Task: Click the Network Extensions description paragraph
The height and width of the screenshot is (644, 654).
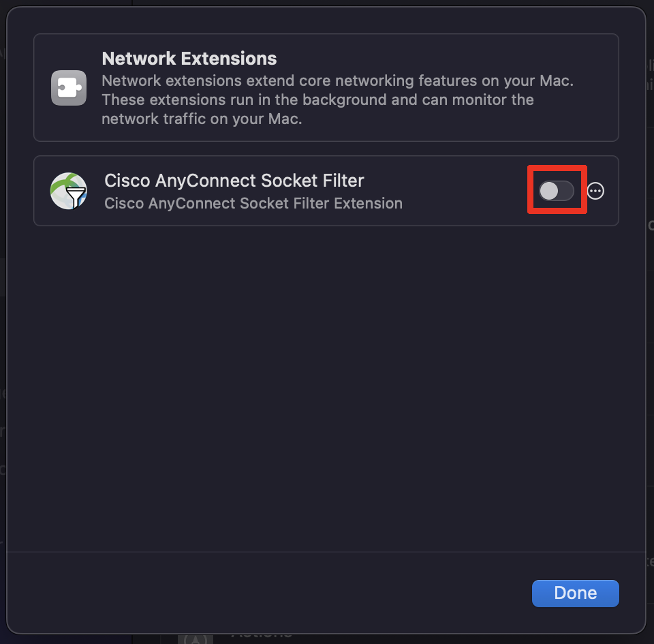Action: click(337, 99)
